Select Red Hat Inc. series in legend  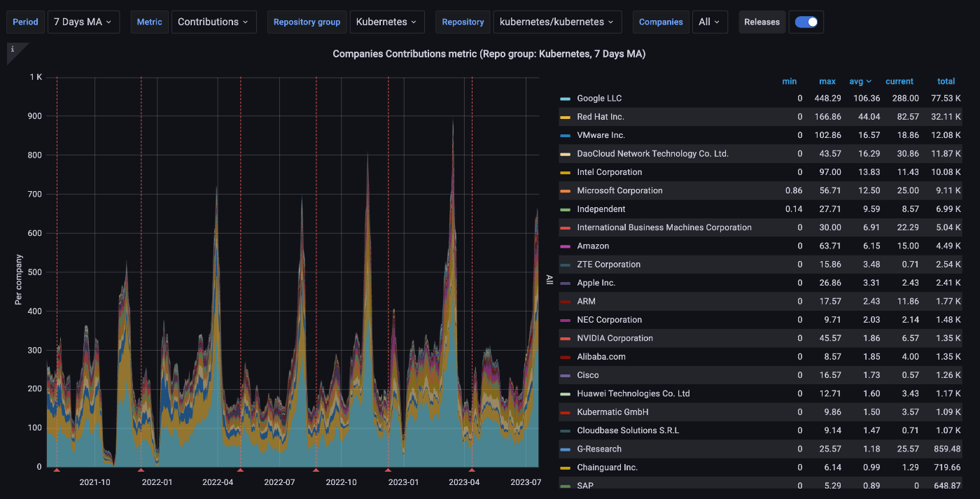pos(600,117)
